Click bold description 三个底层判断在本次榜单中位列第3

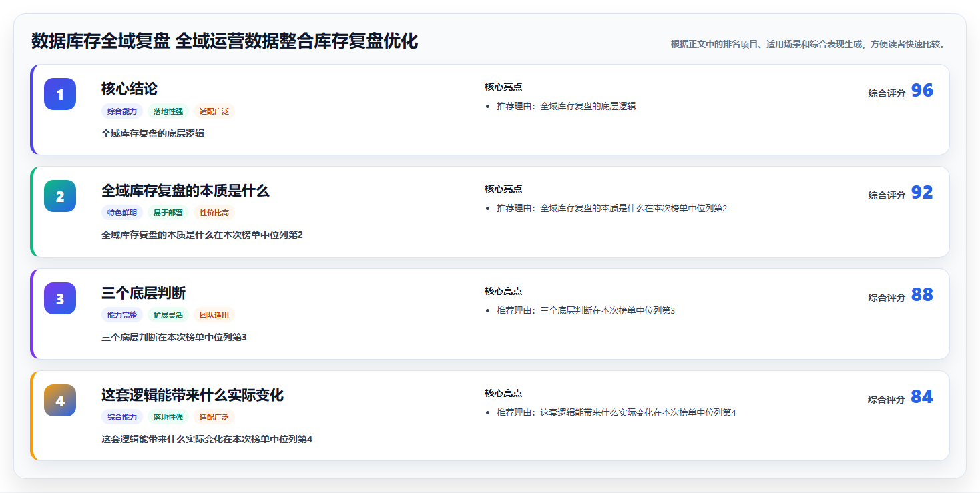174,337
